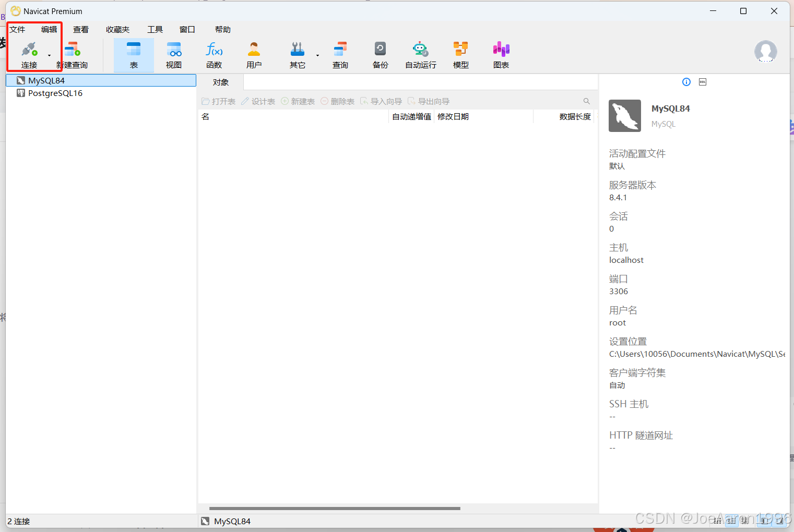Open the 导出向导 (Export Wizard)
This screenshot has height=532, width=794.
429,101
